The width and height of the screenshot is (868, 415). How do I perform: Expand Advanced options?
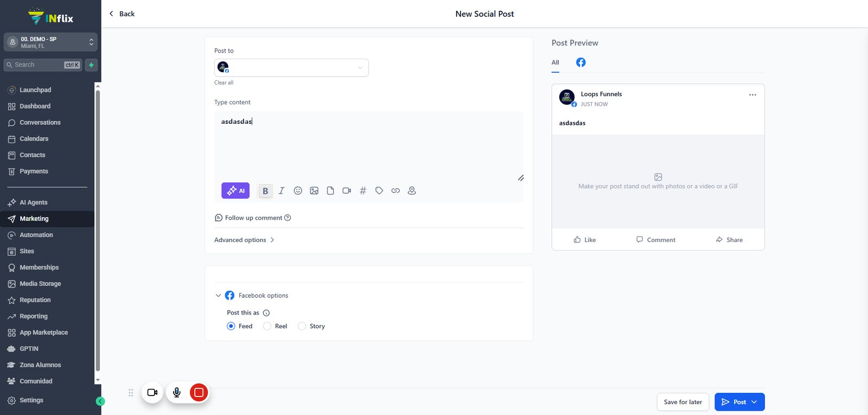[x=244, y=240]
